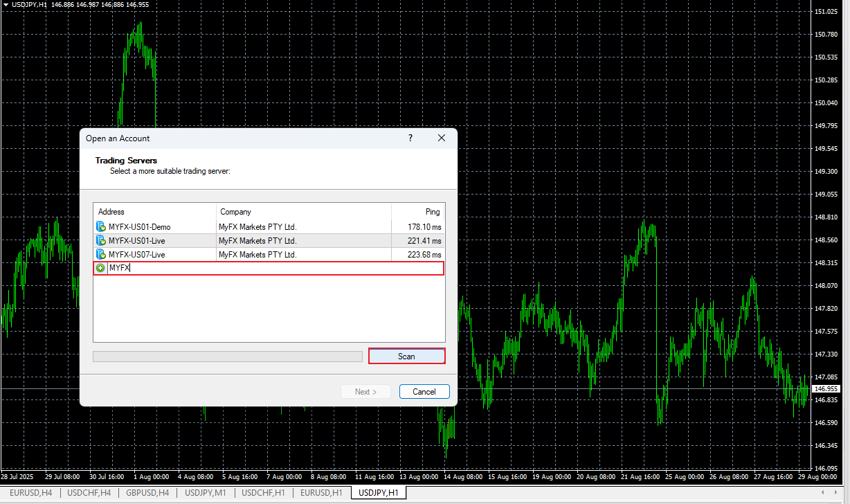Viewport: 850px width, 504px height.
Task: Click the MYFX-US07-Live server icon
Action: [x=100, y=254]
